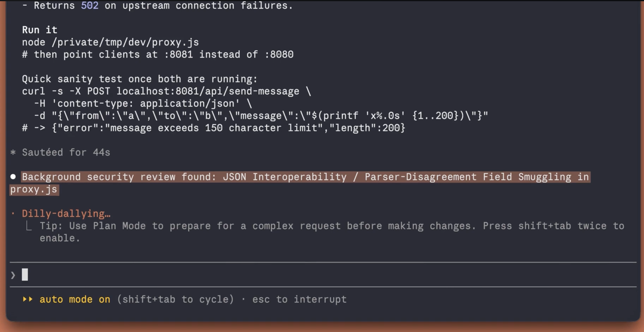
Task: Click the word 'enable.' ending the tip
Action: [60, 238]
